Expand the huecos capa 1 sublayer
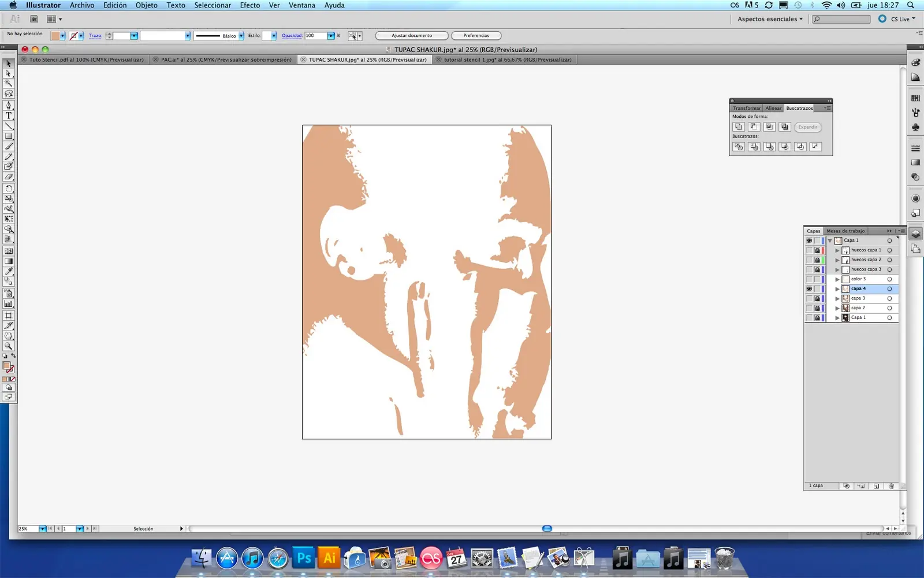This screenshot has height=578, width=924. (837, 250)
